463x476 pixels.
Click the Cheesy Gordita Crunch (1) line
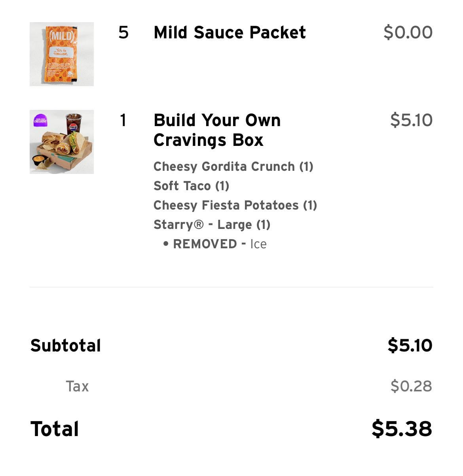coord(233,166)
